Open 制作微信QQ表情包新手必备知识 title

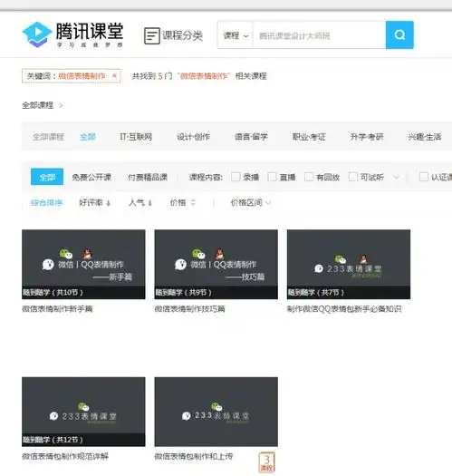(x=344, y=309)
